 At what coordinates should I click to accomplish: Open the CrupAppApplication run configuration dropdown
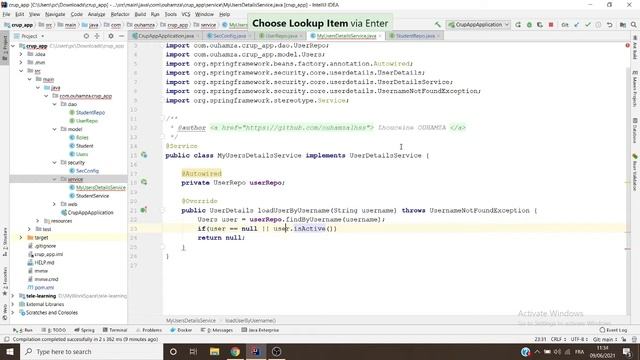coord(478,24)
